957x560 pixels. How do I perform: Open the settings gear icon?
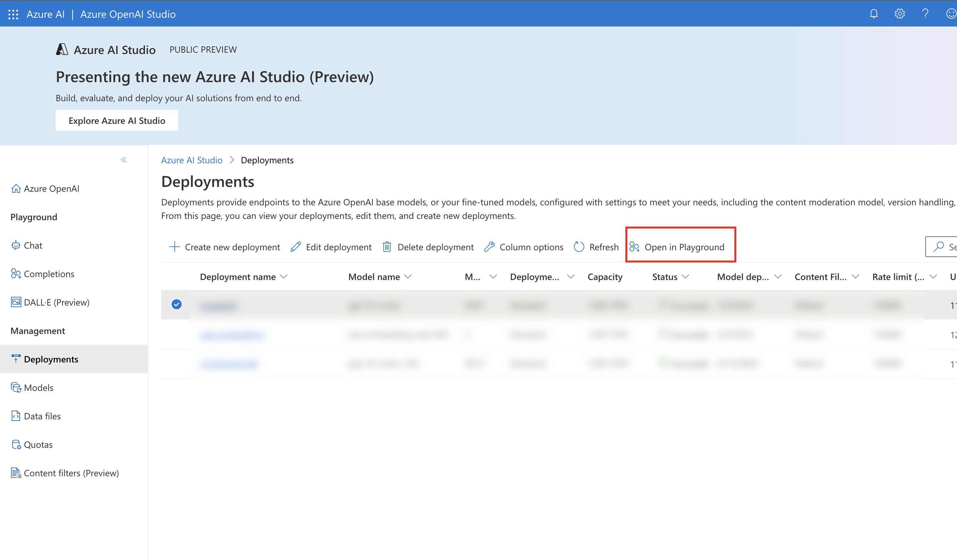coord(900,14)
